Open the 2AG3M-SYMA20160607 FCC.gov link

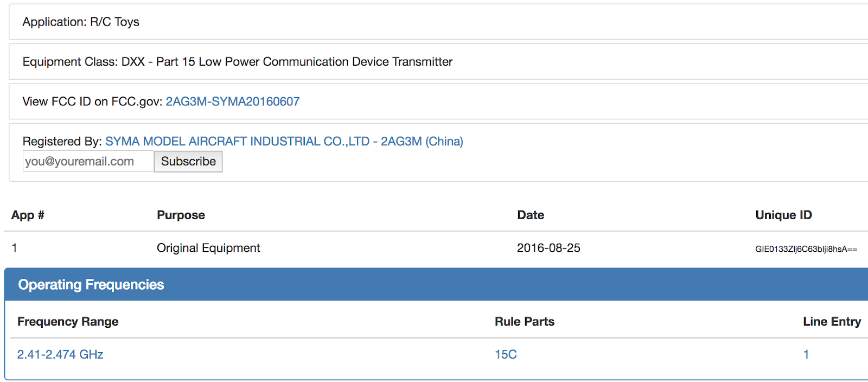click(232, 101)
